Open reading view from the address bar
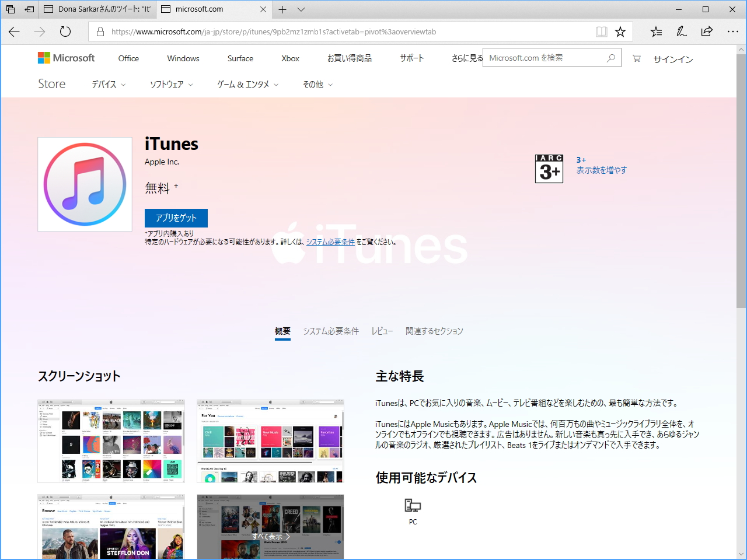This screenshot has width=747, height=560. tap(602, 32)
